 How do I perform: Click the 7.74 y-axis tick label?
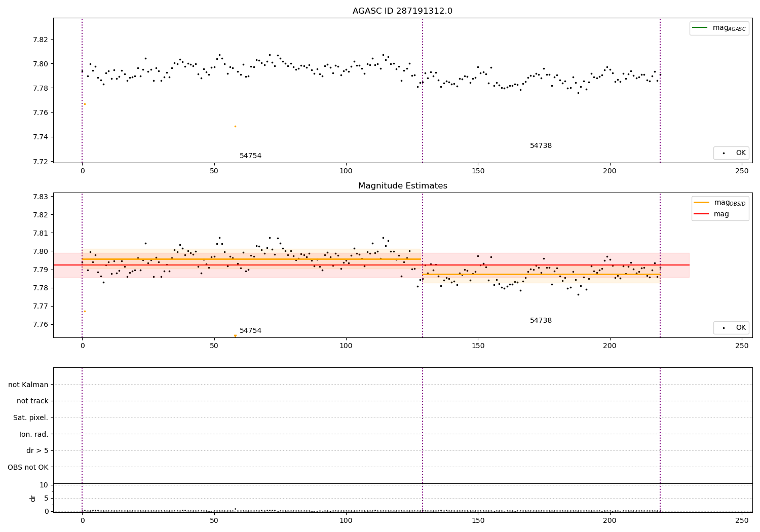pyautogui.click(x=40, y=137)
